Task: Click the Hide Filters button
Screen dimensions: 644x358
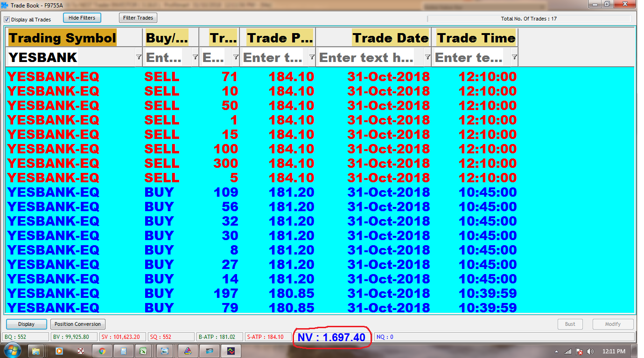Action: pyautogui.click(x=82, y=18)
